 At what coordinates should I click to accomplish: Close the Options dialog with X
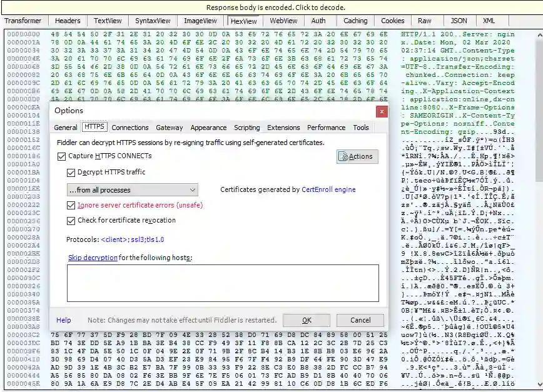coord(381,111)
